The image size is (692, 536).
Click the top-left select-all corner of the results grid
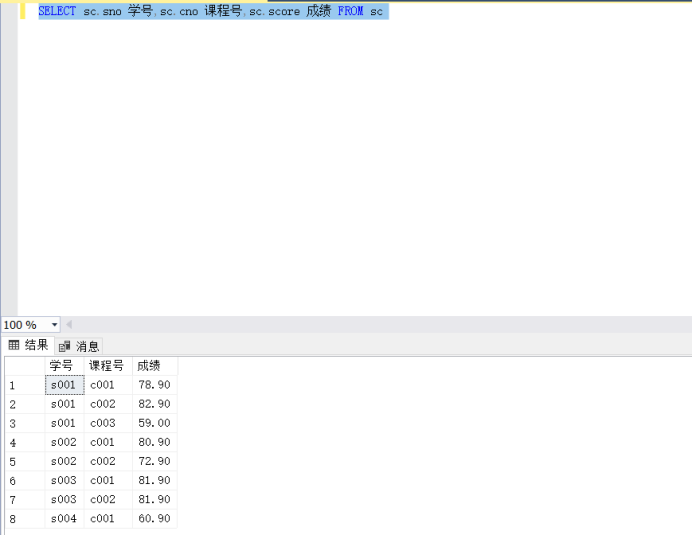25,366
